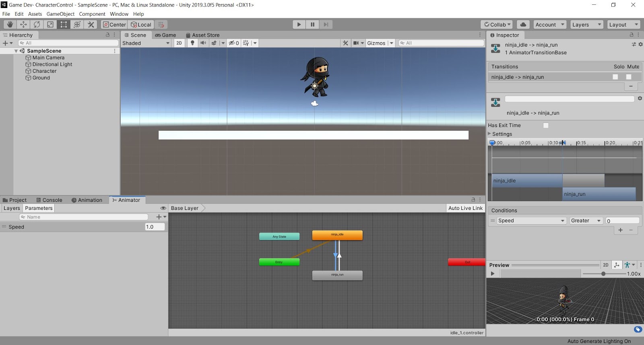
Task: Toggle scene grid visibility icon
Action: (246, 43)
